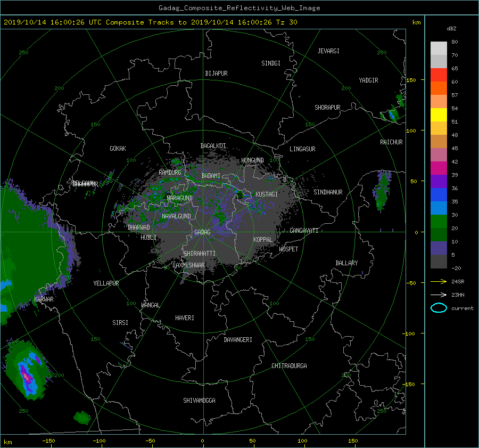Viewport: 479px width, 448px height.
Task: Click the HUBLI city label
Action: [148, 238]
